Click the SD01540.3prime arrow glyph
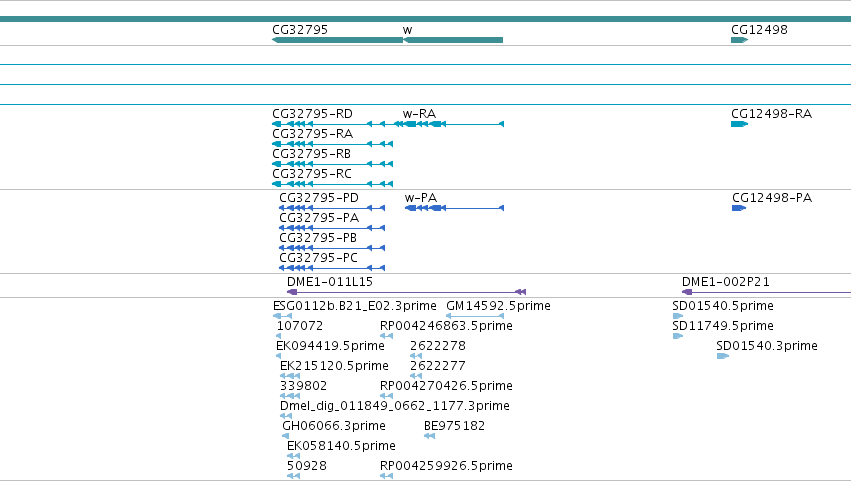Screen dimensions: 851x481 point(722,356)
